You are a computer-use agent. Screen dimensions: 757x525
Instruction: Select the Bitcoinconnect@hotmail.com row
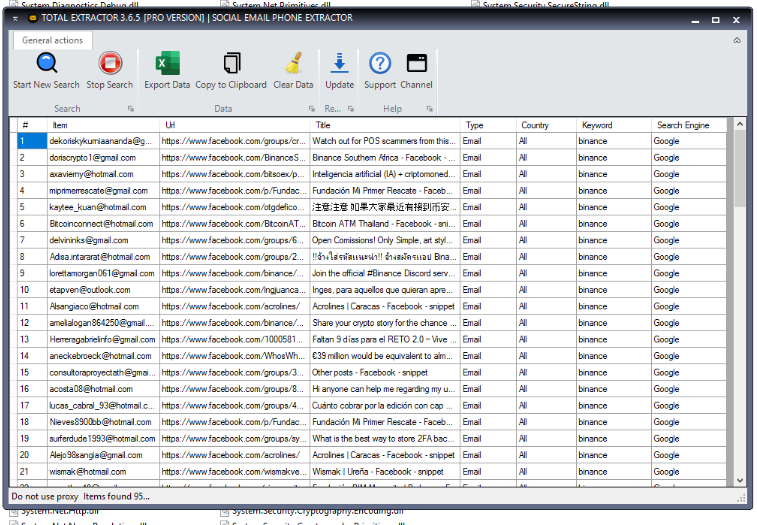tap(101, 224)
